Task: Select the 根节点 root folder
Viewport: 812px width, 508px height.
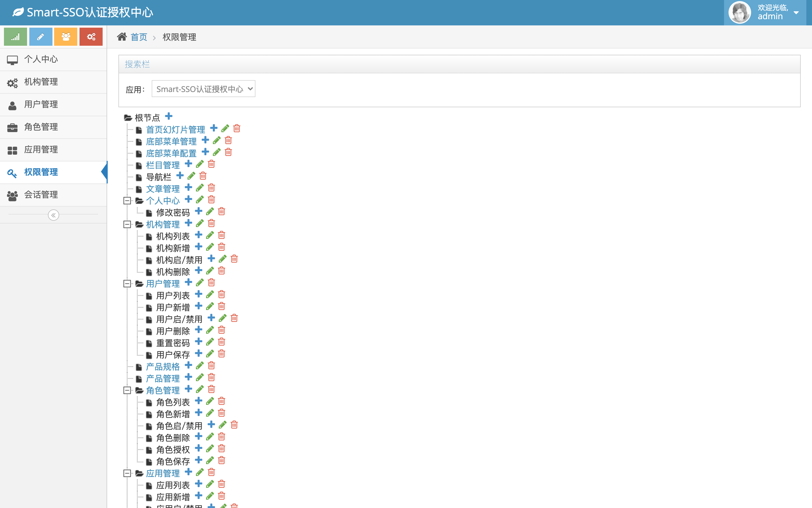Action: (x=147, y=118)
